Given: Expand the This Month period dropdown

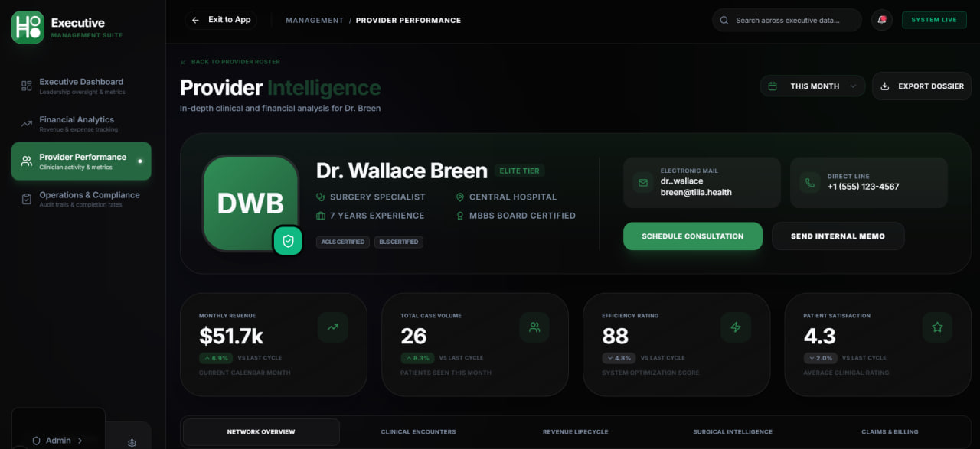Looking at the screenshot, I should (x=812, y=86).
